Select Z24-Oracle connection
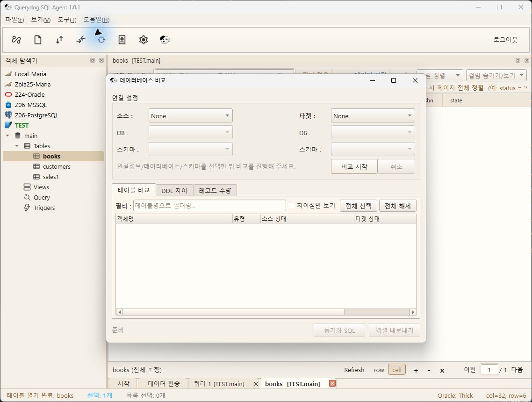The height and width of the screenshot is (402, 532). click(x=29, y=94)
